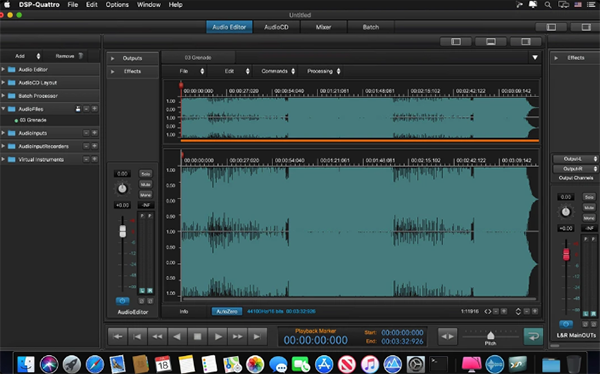
Task: Toggle the AutoZero button
Action: tap(227, 311)
